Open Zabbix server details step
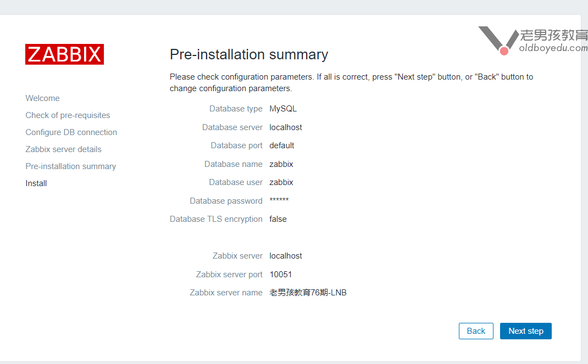The height and width of the screenshot is (364, 588). (63, 149)
